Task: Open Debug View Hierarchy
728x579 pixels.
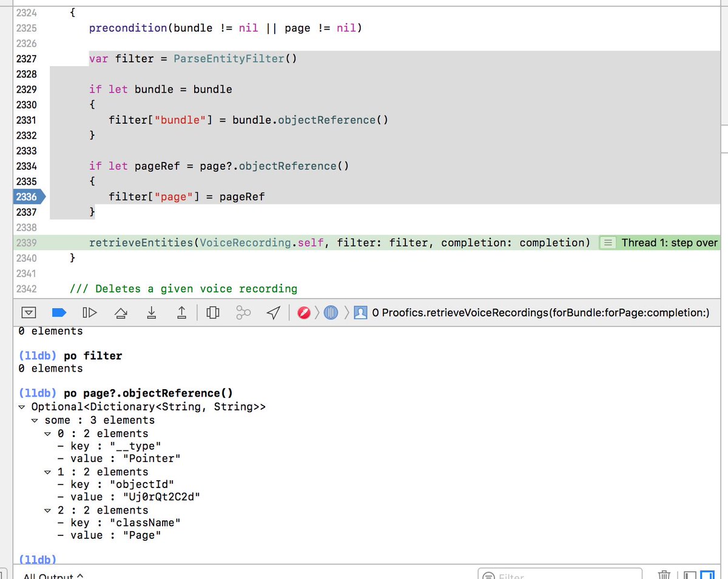Action: tap(212, 313)
